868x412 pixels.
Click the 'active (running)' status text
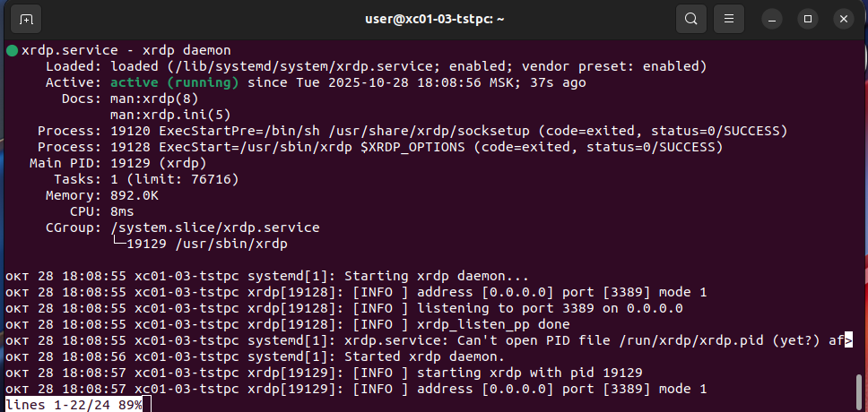tap(175, 82)
